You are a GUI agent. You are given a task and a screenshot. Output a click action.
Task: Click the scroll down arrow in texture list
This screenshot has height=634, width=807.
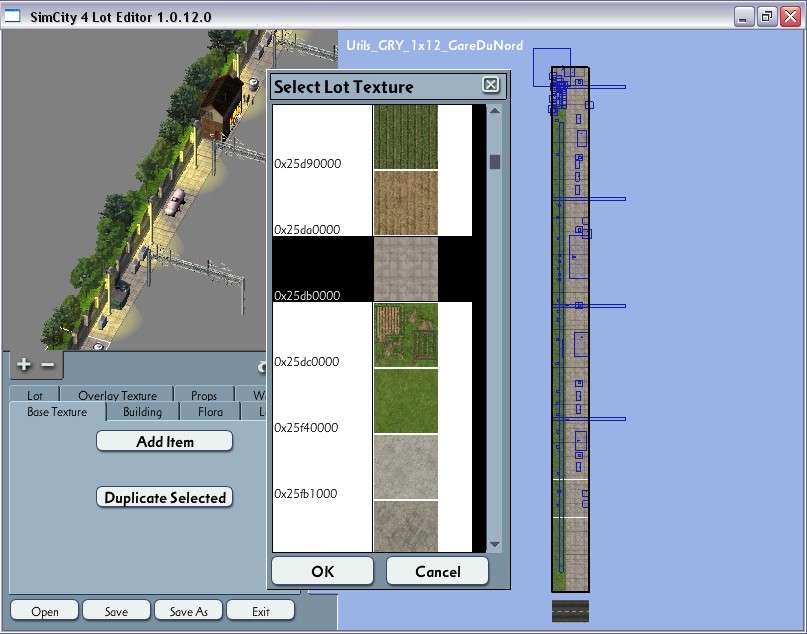pyautogui.click(x=495, y=544)
